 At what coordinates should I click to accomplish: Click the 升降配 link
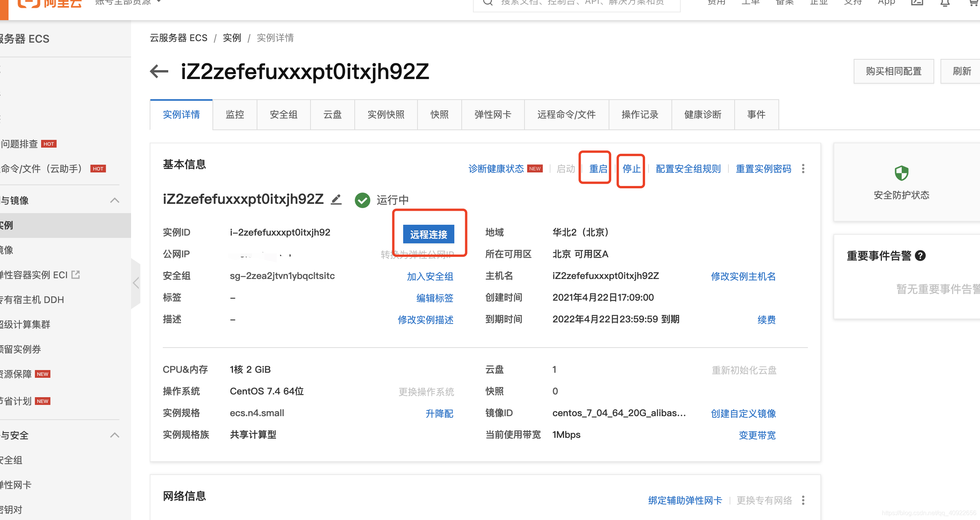click(x=440, y=413)
